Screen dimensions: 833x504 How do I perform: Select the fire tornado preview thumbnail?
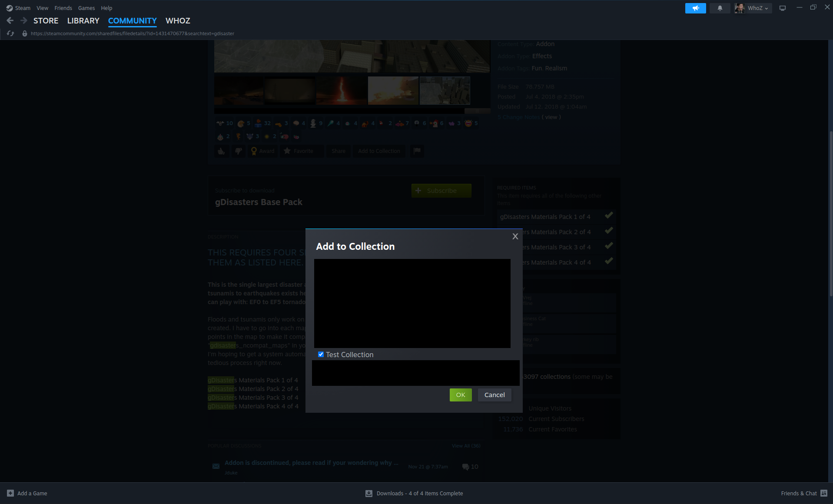coord(342,90)
